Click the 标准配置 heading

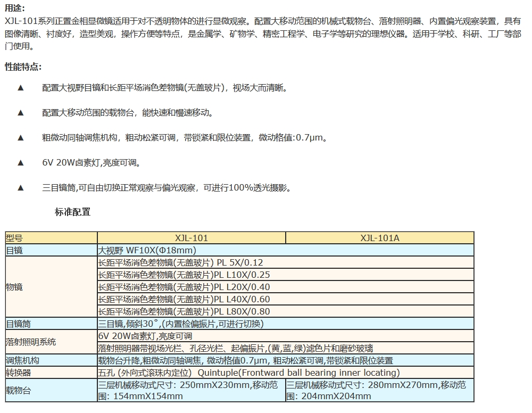[72, 212]
